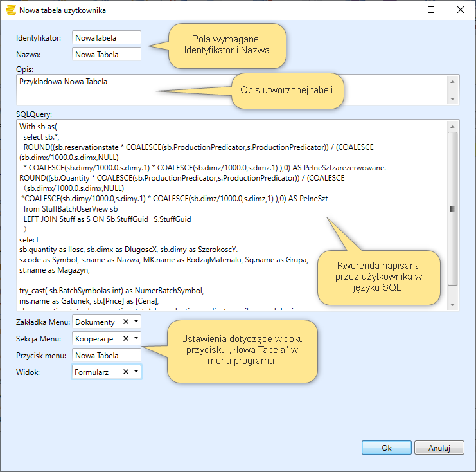Remove the Formularz selection in Widok

[x=126, y=372]
